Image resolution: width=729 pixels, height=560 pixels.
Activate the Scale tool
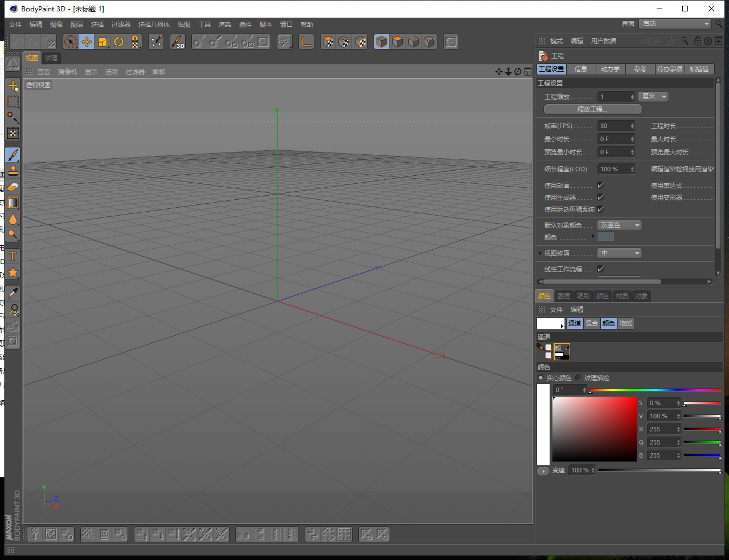tap(103, 42)
